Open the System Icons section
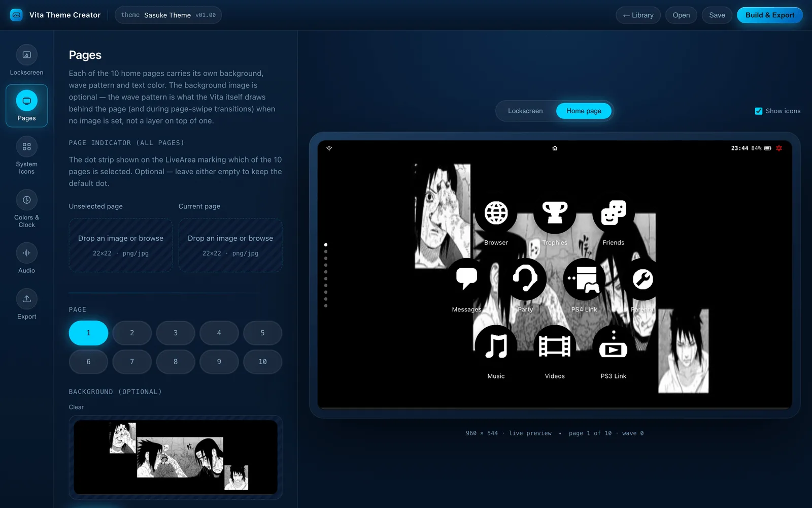 (x=26, y=155)
